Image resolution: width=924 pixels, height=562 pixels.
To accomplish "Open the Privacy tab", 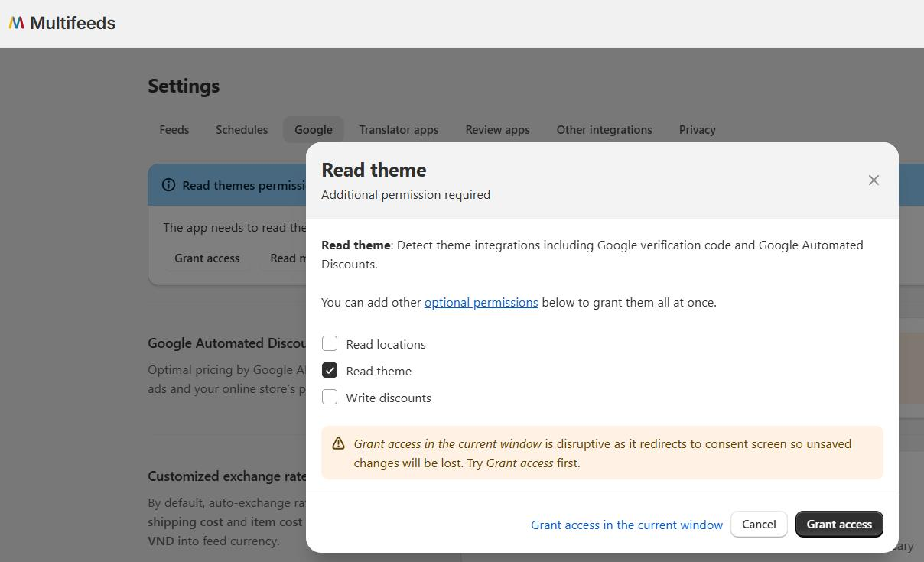I will click(x=698, y=129).
